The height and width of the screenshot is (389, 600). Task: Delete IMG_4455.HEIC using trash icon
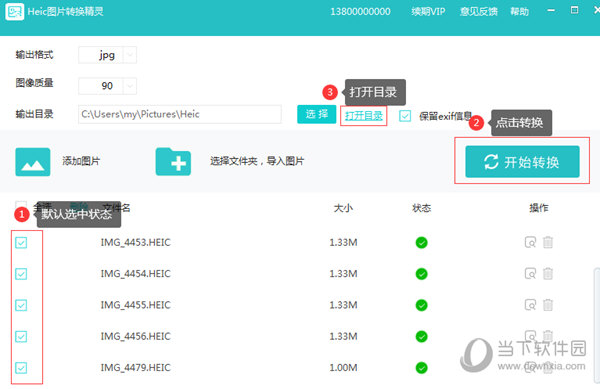click(x=548, y=305)
